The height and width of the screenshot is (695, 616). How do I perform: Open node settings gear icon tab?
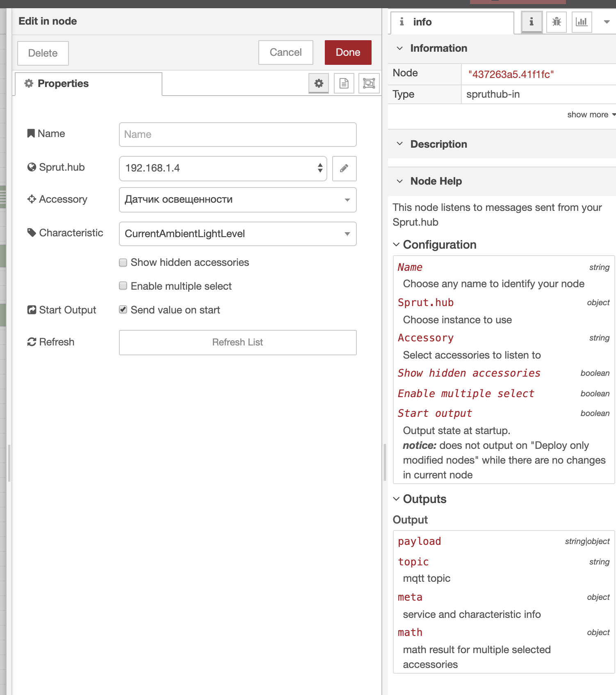[x=319, y=83]
